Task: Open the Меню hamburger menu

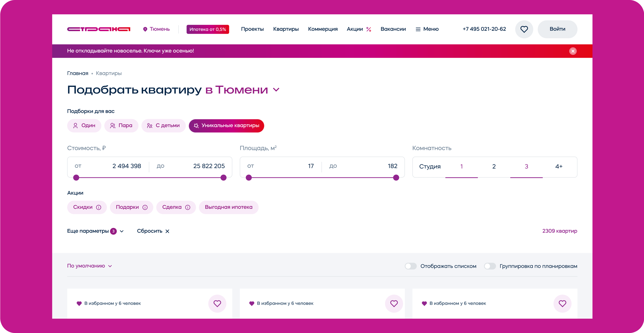Action: [427, 29]
